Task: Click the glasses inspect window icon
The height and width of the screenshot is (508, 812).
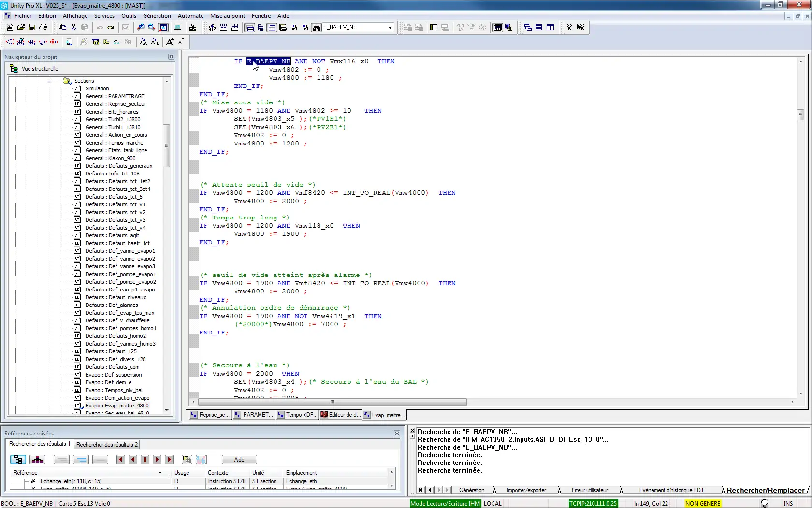Action: click(117, 42)
